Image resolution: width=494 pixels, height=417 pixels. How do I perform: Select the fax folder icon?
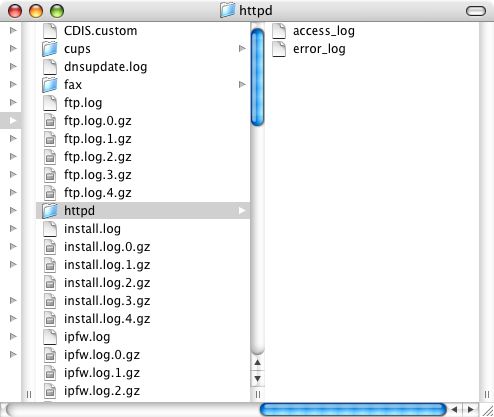coord(50,85)
